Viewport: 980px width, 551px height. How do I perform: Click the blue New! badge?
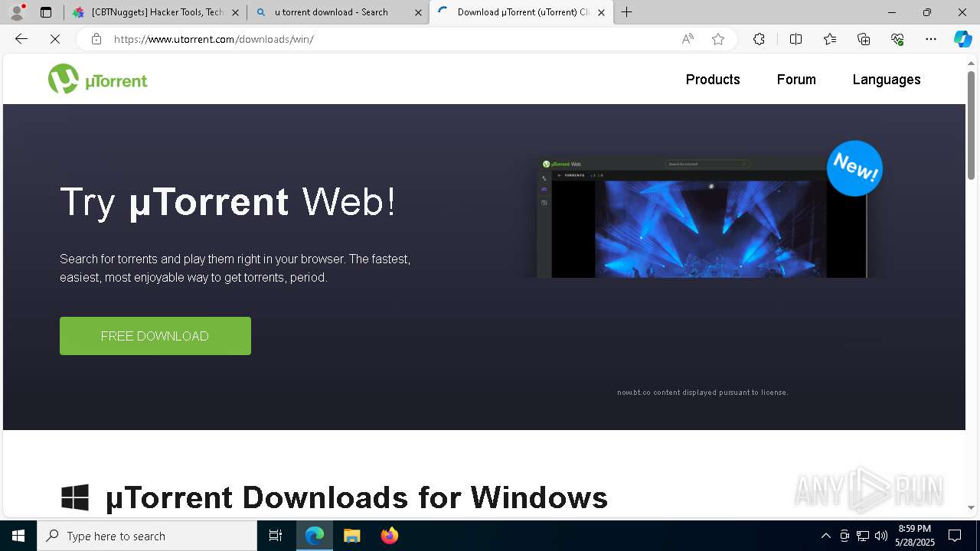click(x=854, y=168)
